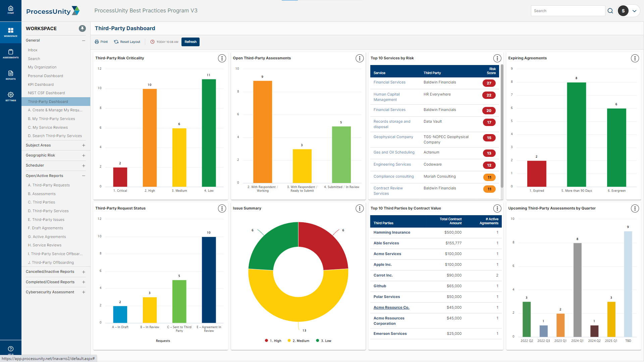The image size is (644, 362).
Task: Open Gas and Oil Scheduling link
Action: click(394, 152)
